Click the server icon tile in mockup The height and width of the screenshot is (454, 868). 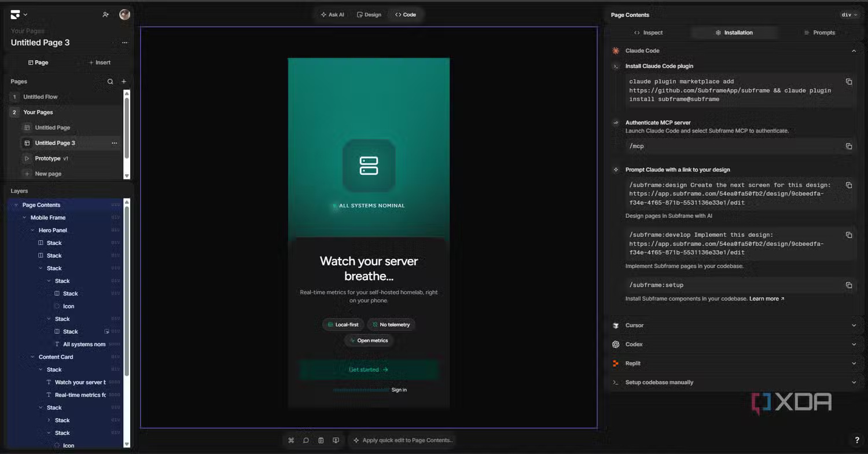(x=369, y=166)
